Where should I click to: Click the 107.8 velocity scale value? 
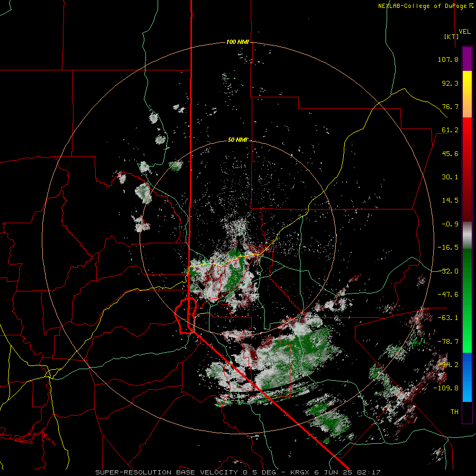[x=448, y=59]
